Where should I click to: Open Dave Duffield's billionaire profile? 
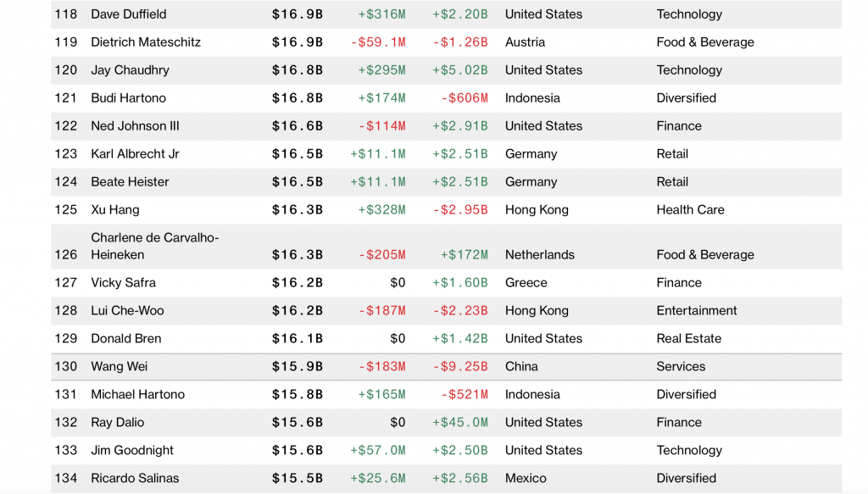(x=129, y=14)
